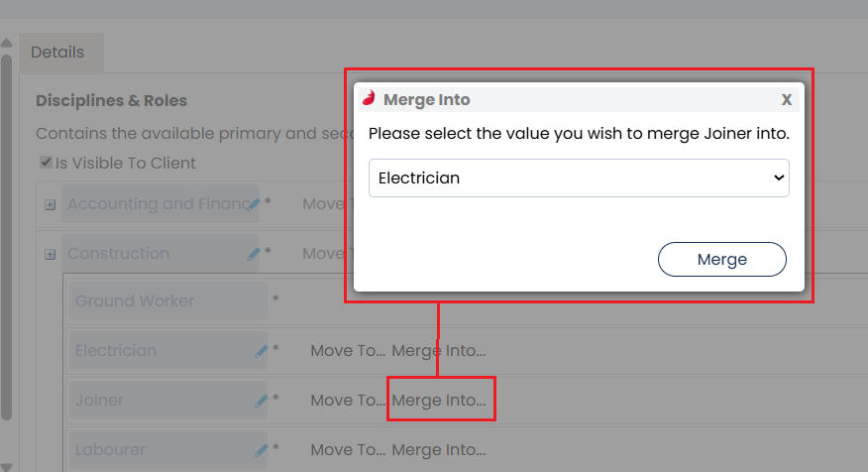This screenshot has height=472, width=868.
Task: Close the Merge Into dialog with X
Action: click(x=786, y=99)
